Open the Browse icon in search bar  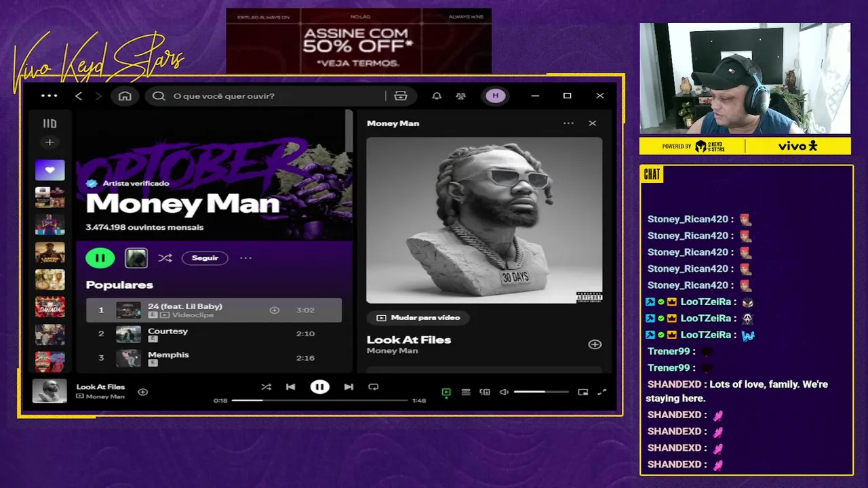(401, 96)
